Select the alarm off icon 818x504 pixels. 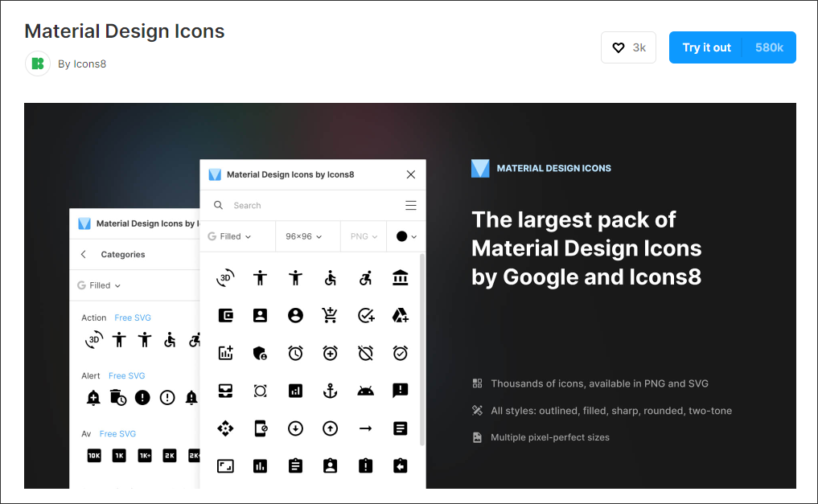pos(366,353)
